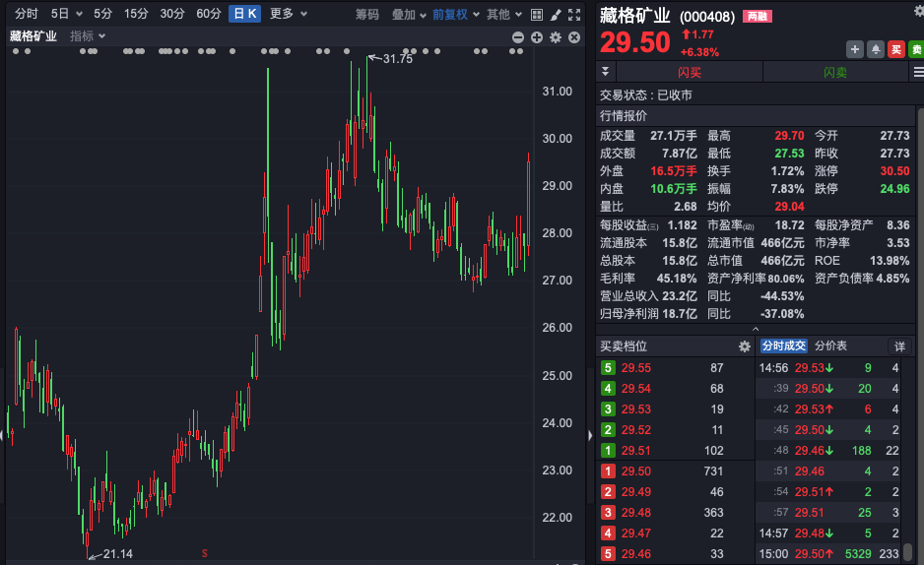This screenshot has height=565, width=924.
Task: Expand the 更多 periods dropdown
Action: (x=288, y=14)
